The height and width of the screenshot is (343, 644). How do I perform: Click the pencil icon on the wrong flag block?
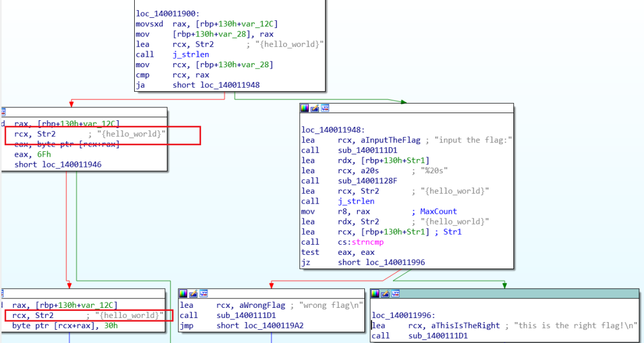point(193,294)
